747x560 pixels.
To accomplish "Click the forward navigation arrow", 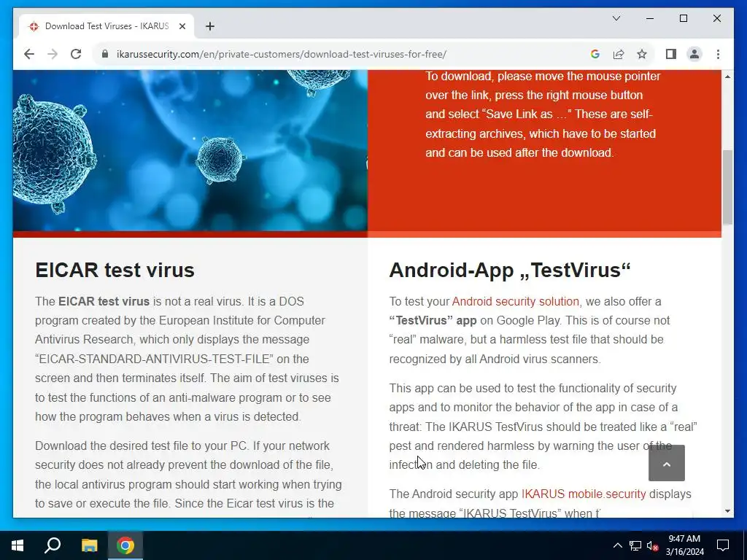I will [x=53, y=54].
